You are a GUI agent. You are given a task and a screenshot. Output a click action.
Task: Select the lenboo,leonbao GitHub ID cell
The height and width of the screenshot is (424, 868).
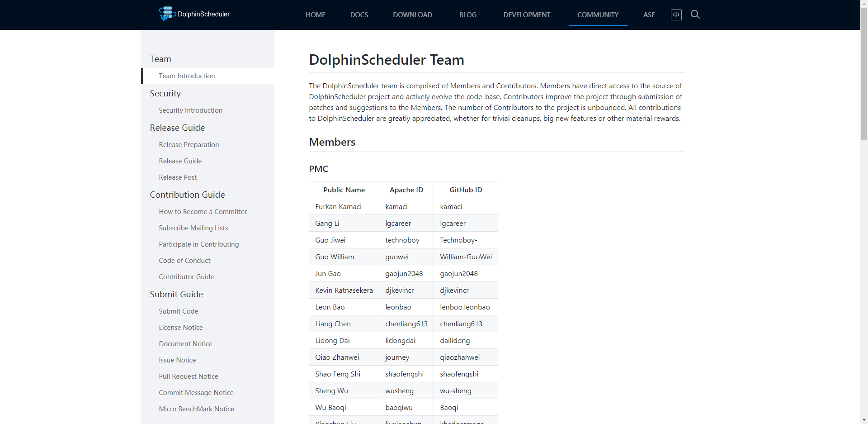pos(466,307)
